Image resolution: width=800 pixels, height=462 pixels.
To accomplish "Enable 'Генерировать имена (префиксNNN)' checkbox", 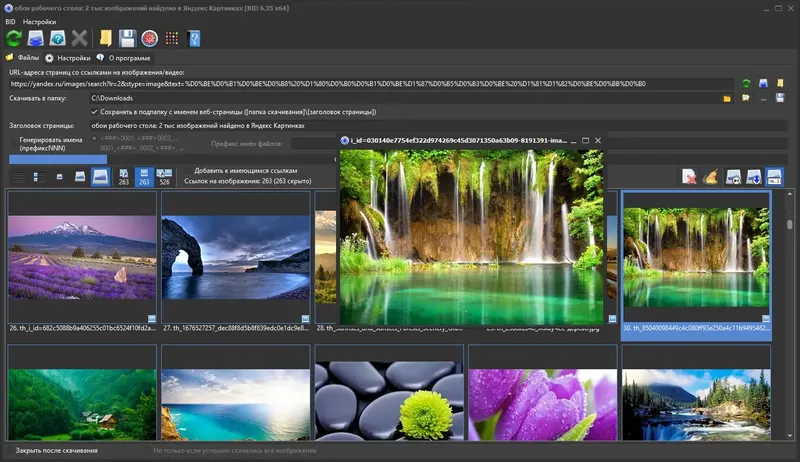I will pyautogui.click(x=14, y=144).
